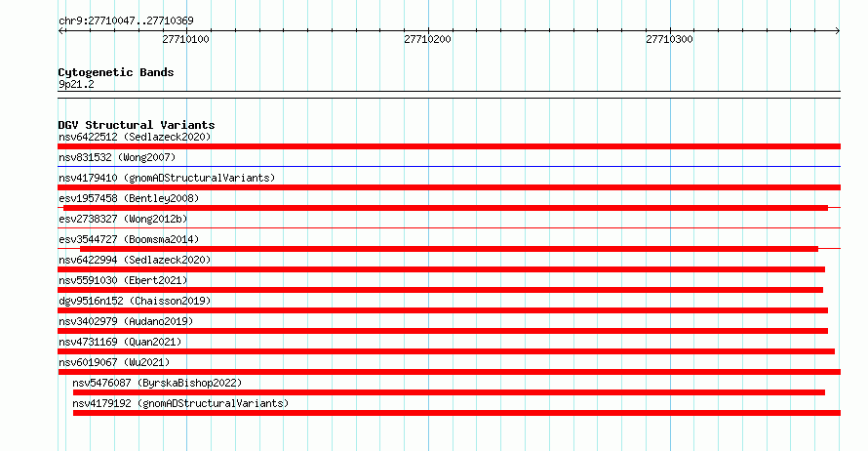Click the left arrow end of the ruler
The width and height of the screenshot is (868, 451).
click(60, 30)
